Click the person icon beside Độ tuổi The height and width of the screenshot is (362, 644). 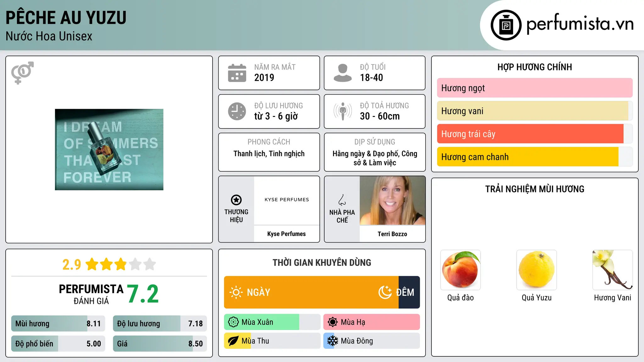tap(343, 73)
